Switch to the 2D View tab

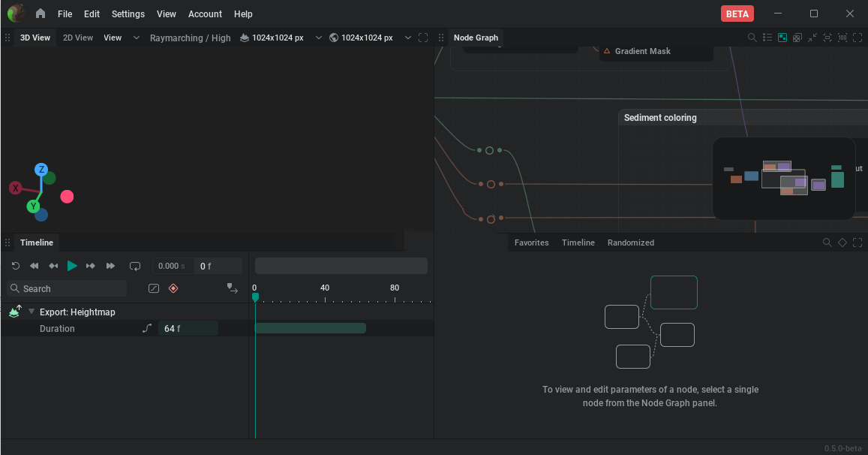click(x=78, y=38)
